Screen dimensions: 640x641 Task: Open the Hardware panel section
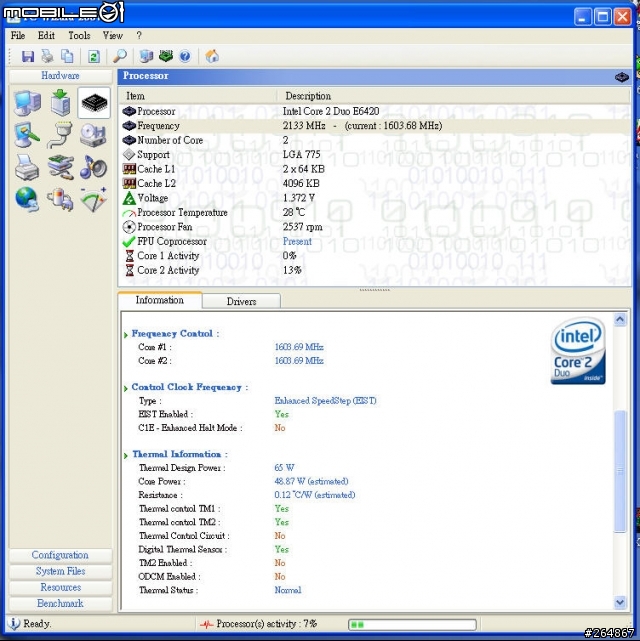(60, 76)
